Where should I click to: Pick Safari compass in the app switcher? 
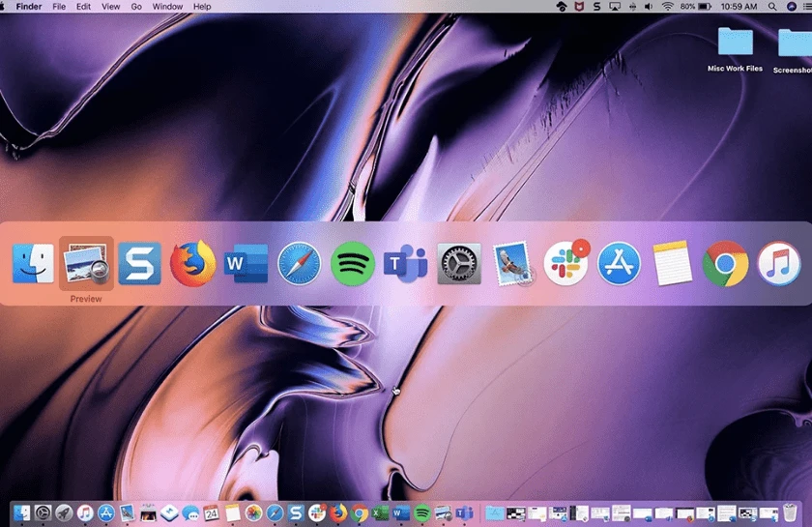299,264
